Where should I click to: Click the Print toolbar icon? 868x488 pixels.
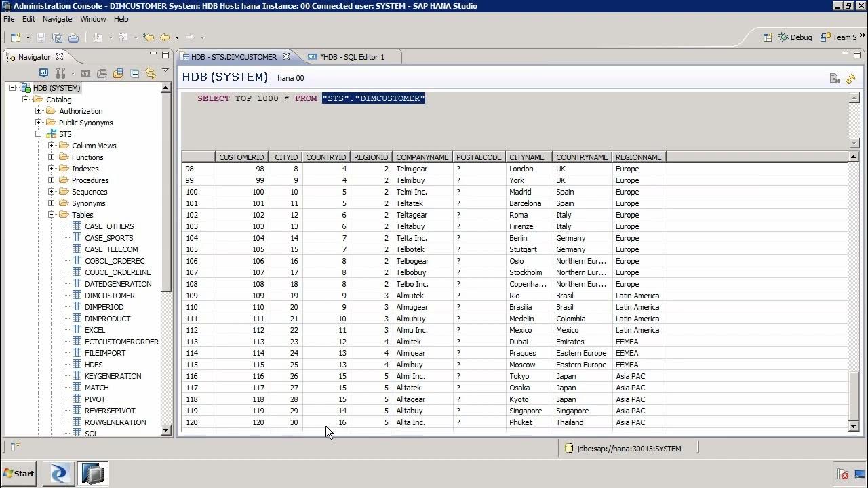tap(73, 37)
